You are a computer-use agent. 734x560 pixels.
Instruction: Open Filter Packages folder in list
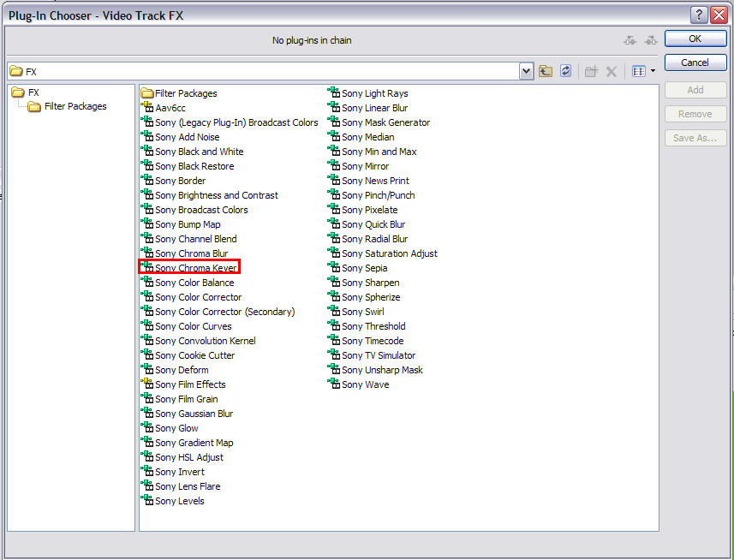(179, 93)
